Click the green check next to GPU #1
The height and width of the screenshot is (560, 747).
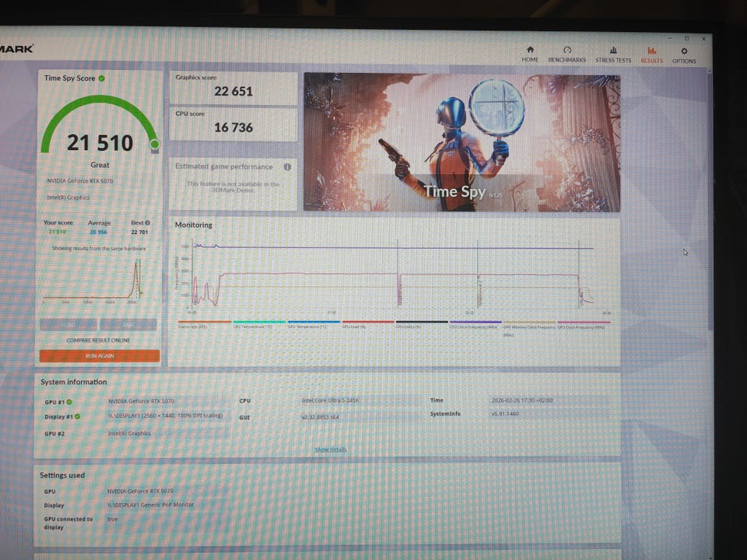[69, 402]
